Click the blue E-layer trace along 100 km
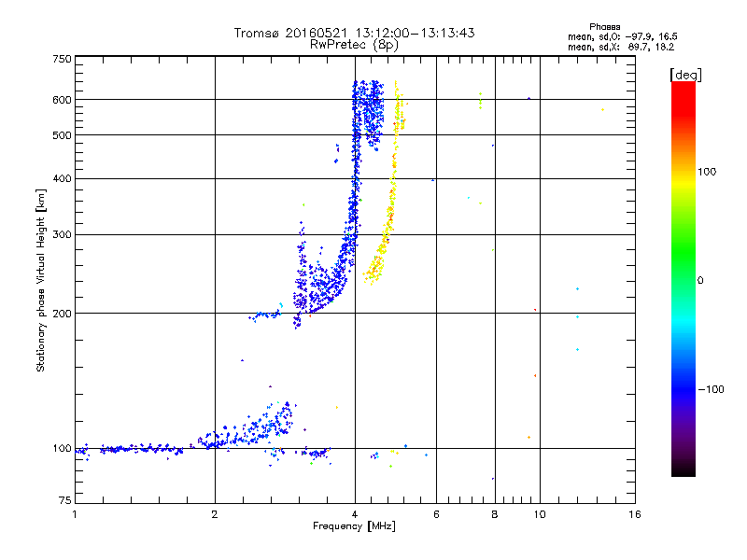Viewport: 747px width, 560px height. point(129,449)
